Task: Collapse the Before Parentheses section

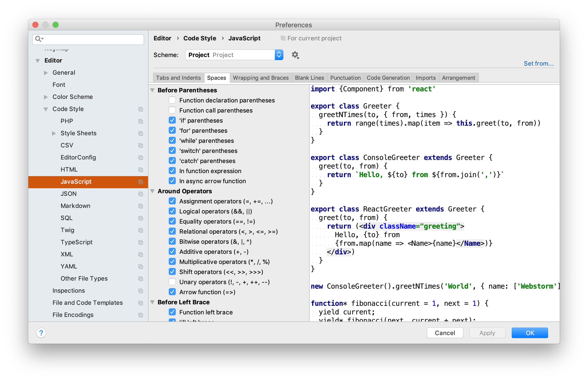Action: [153, 90]
